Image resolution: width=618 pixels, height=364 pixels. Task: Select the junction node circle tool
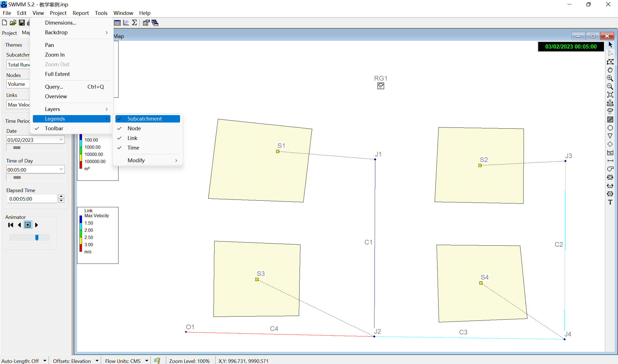click(x=610, y=128)
